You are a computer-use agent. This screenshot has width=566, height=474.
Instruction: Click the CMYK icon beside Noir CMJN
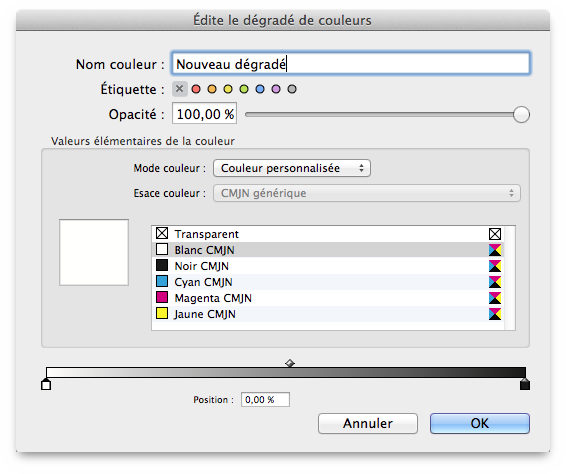point(495,266)
